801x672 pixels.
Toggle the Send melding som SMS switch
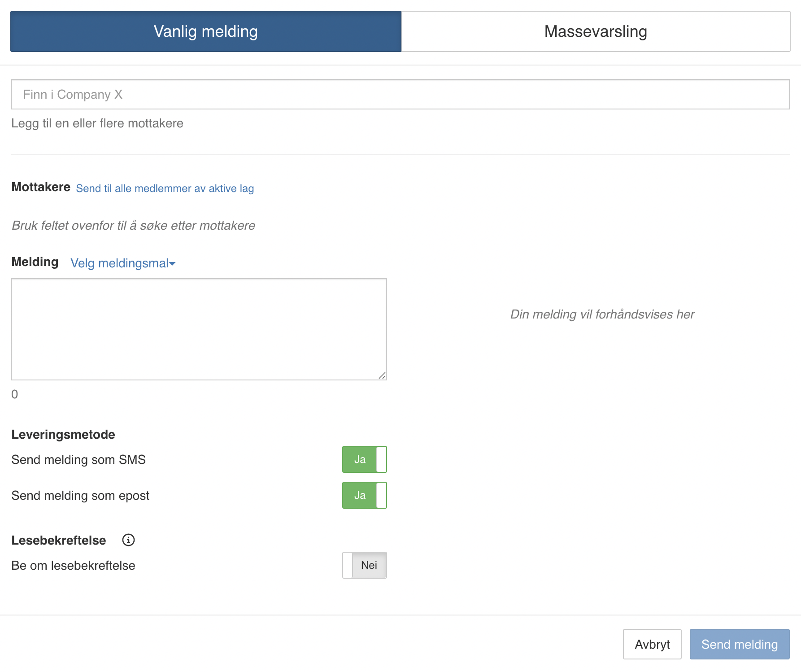coord(365,459)
